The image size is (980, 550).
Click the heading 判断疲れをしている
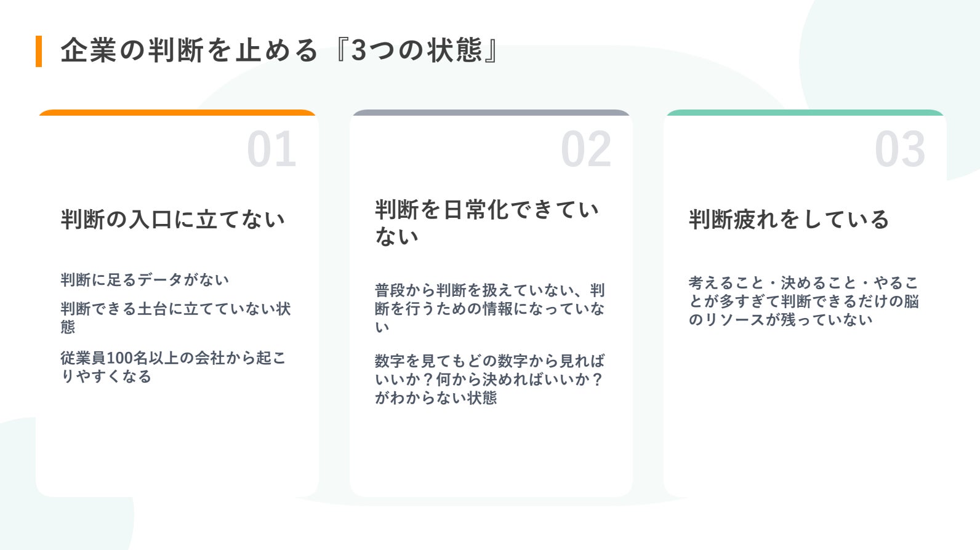click(789, 220)
